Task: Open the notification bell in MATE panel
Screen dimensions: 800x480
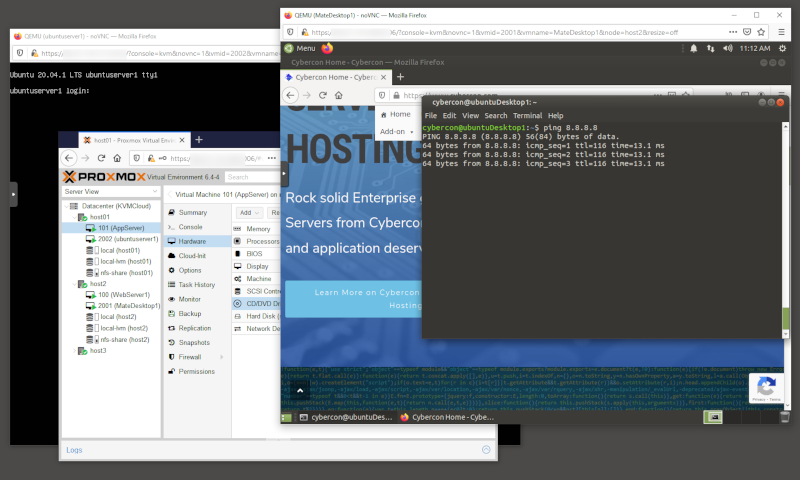Action: 693,48
